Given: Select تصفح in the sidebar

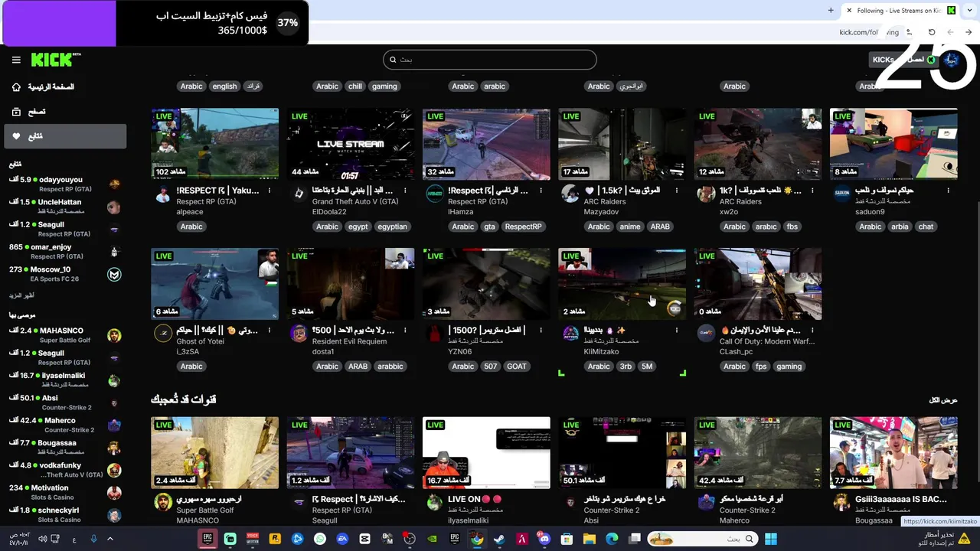Looking at the screenshot, I should pyautogui.click(x=65, y=112).
